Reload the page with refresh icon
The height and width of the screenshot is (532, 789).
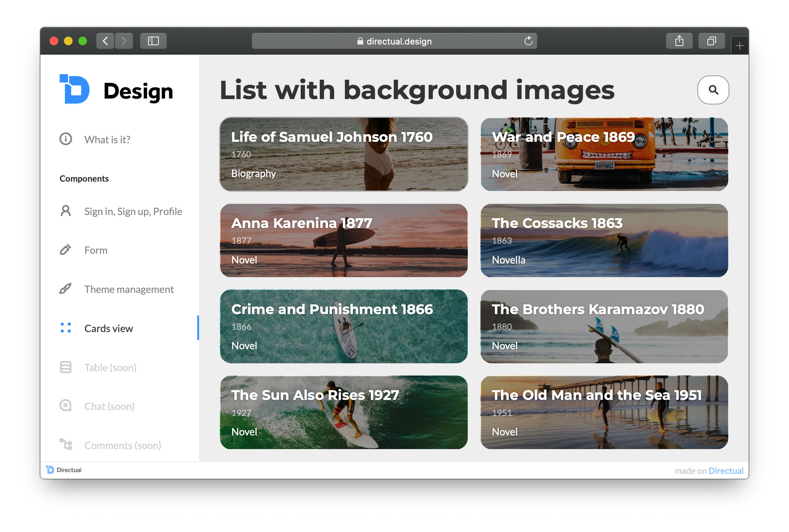click(x=528, y=41)
